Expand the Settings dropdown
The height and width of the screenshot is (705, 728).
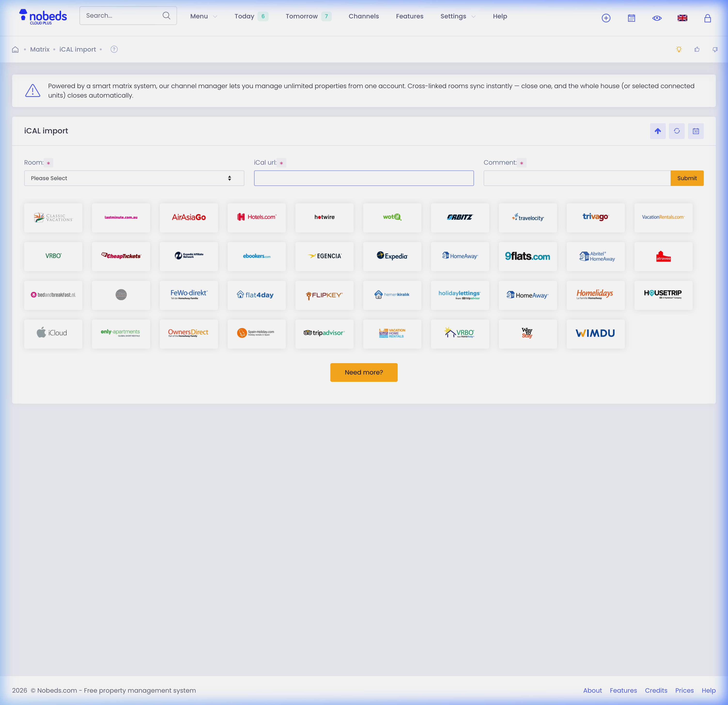[x=458, y=16]
